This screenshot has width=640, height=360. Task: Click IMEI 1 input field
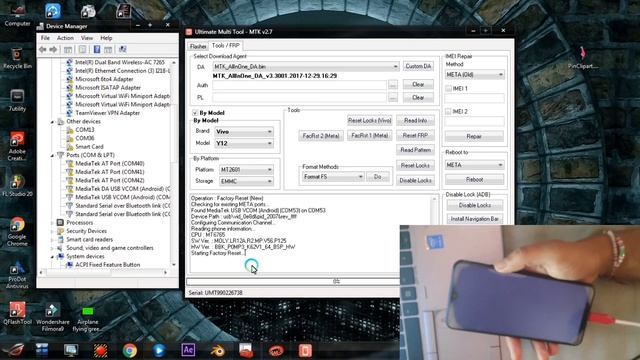[474, 98]
